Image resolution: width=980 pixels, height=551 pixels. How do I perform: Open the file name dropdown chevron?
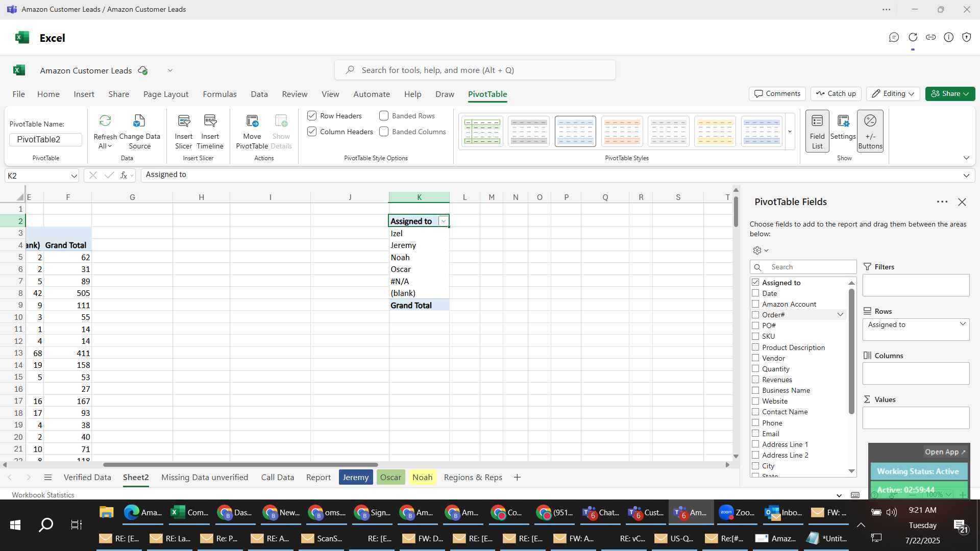click(x=170, y=70)
